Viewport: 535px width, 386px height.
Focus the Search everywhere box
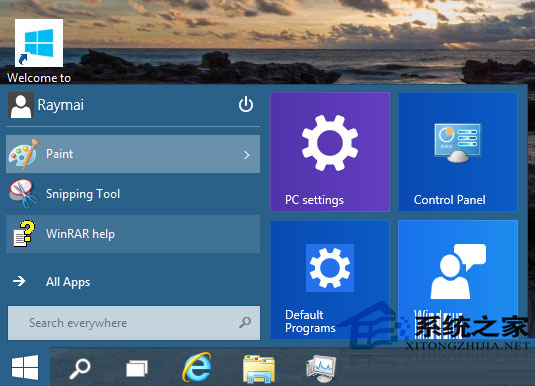pyautogui.click(x=134, y=323)
